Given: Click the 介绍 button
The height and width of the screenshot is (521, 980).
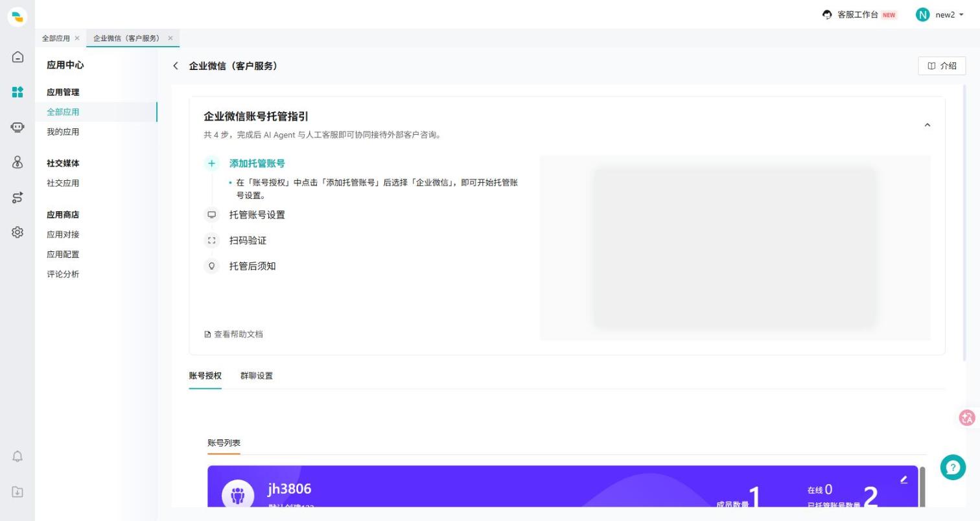Looking at the screenshot, I should tap(942, 65).
